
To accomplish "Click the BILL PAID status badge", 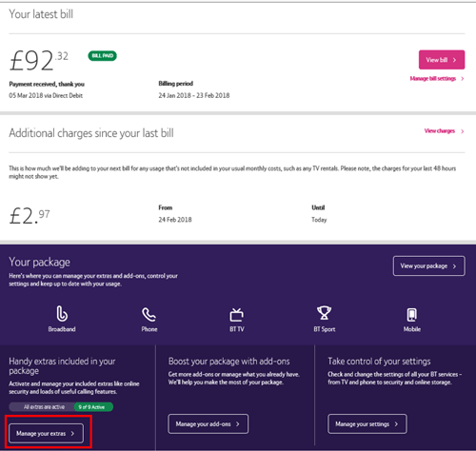I will coord(102,56).
